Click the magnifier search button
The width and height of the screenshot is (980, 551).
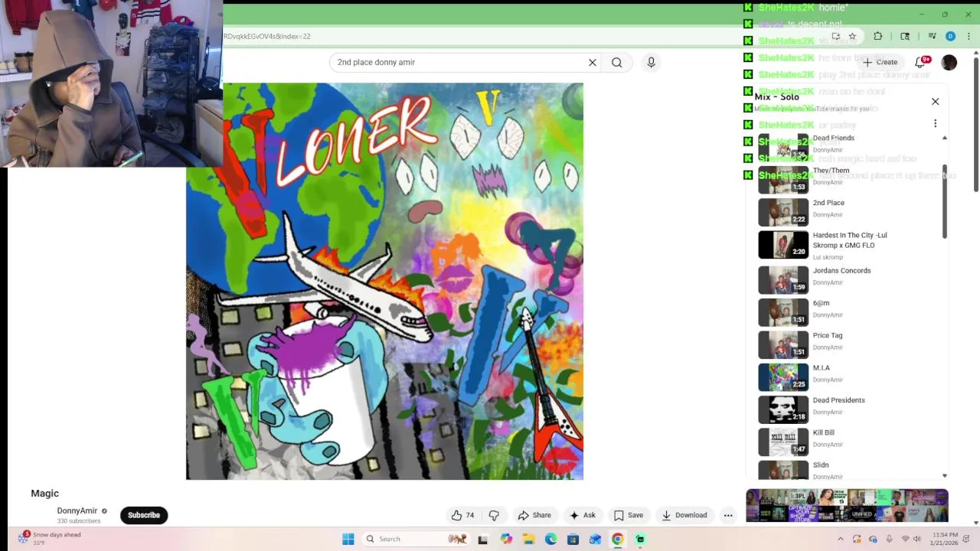[616, 63]
